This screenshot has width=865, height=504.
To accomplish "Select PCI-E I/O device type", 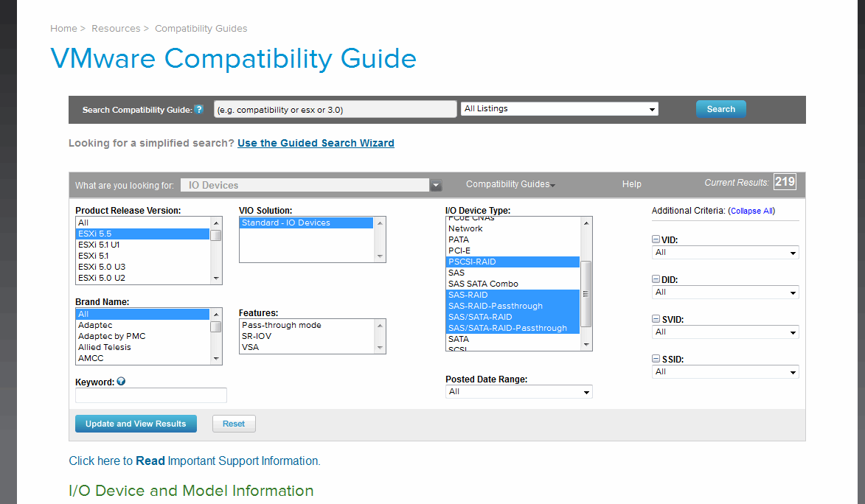I will click(x=513, y=251).
